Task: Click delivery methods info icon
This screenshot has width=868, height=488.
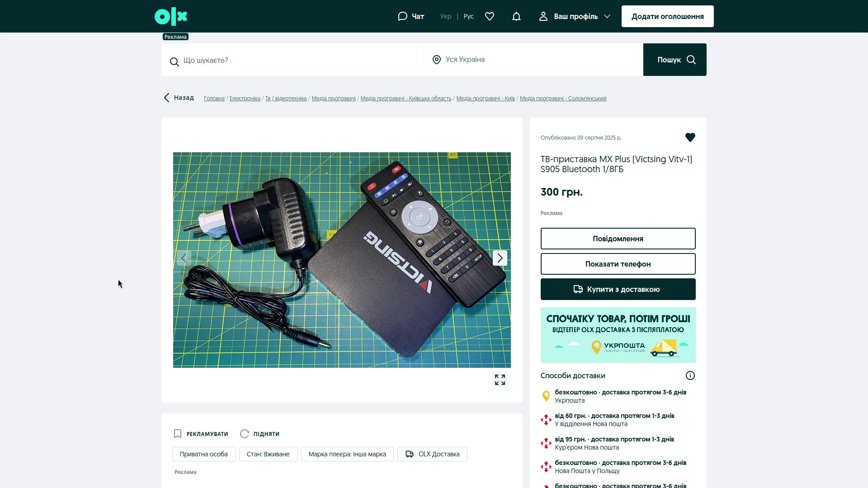Action: [x=690, y=375]
